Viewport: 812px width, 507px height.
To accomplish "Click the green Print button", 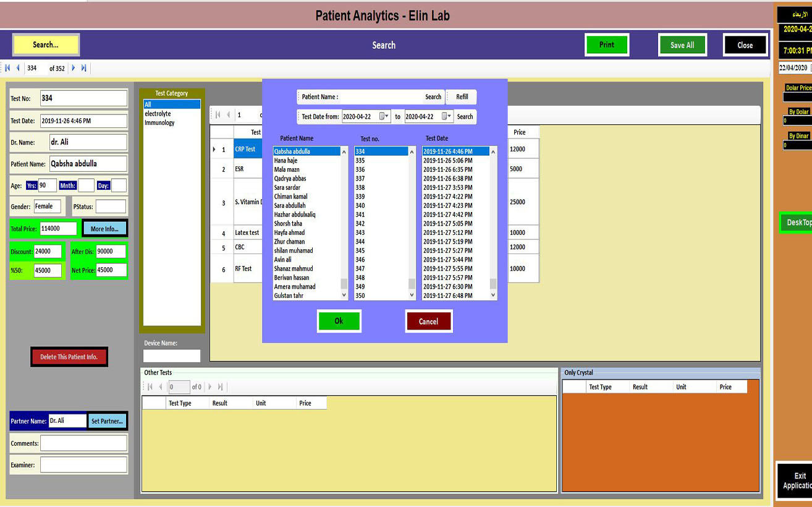I will click(x=607, y=45).
